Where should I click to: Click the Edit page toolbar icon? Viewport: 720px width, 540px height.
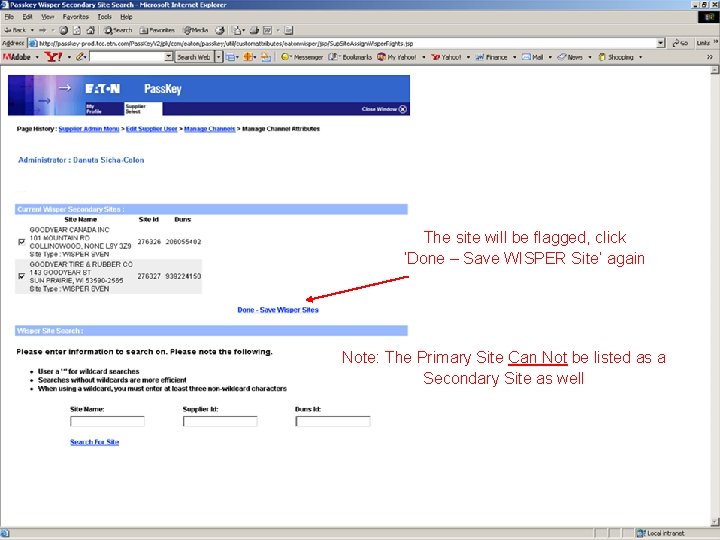(267, 30)
